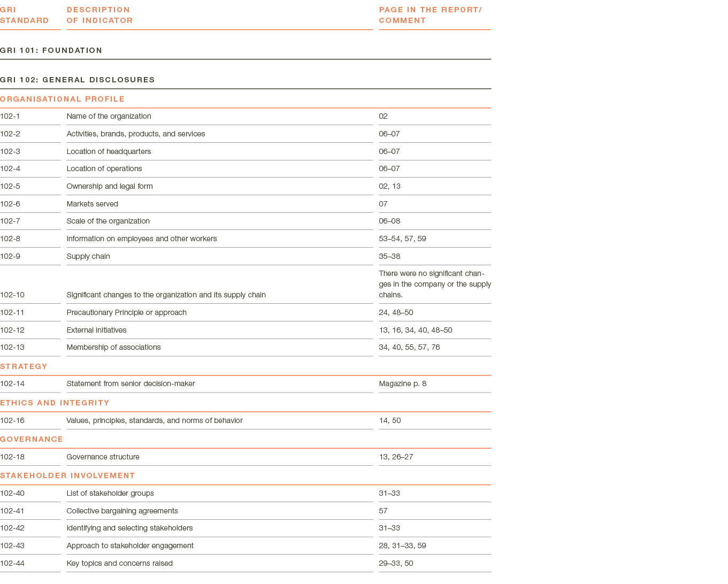Select page reference '02, 13'

[389, 186]
